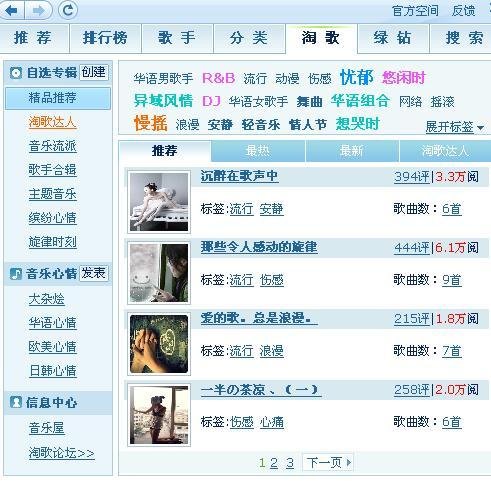
Task: Click the refresh button icon
Action: [68, 11]
